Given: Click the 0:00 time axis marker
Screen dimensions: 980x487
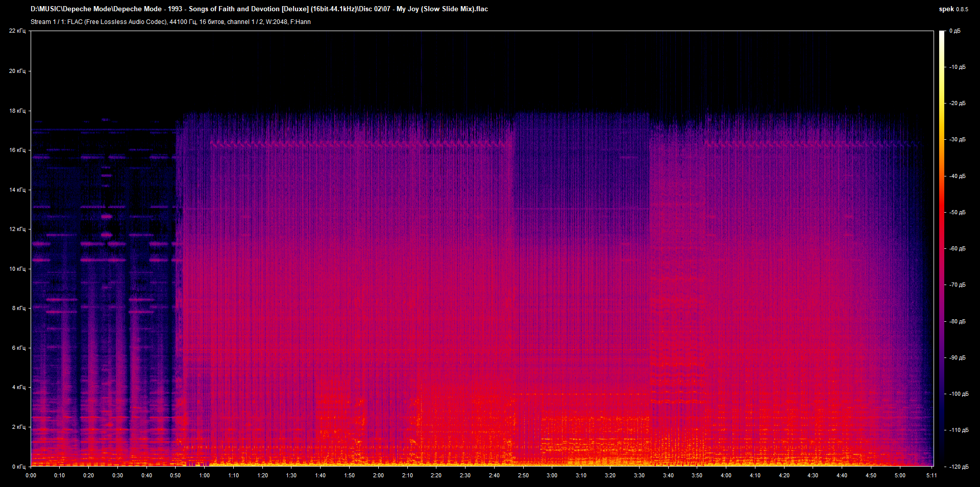Looking at the screenshot, I should [31, 475].
